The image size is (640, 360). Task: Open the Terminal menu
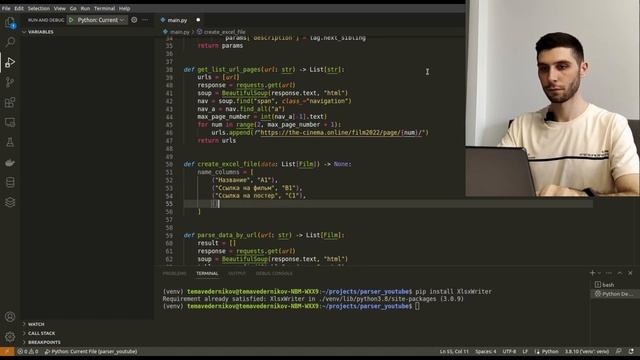(104, 8)
